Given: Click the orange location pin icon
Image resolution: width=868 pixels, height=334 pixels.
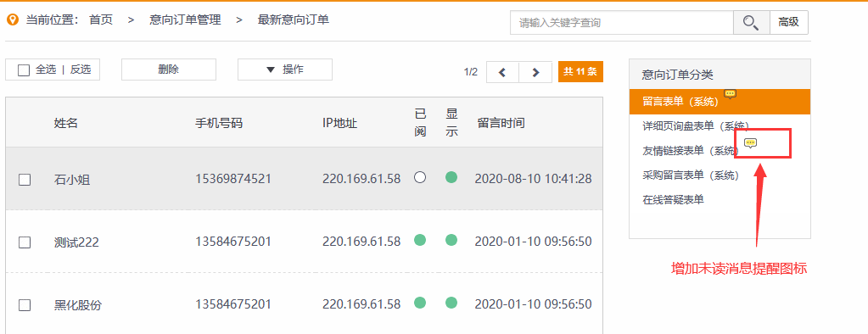Looking at the screenshot, I should (x=13, y=19).
